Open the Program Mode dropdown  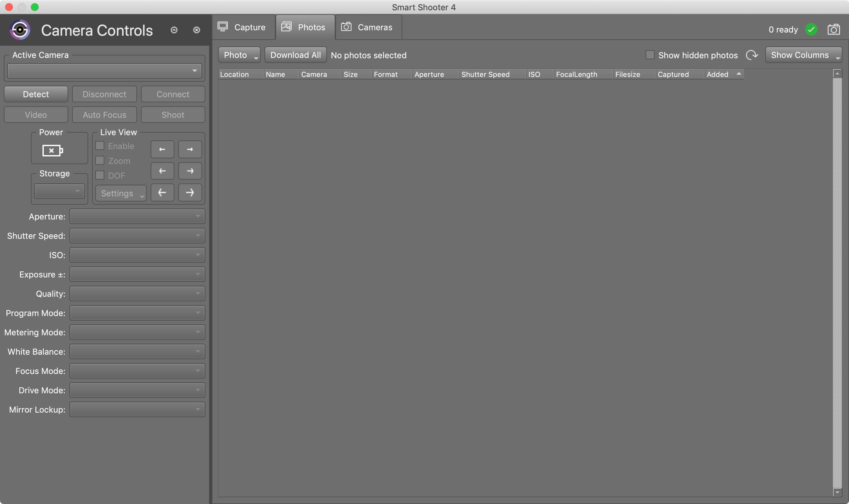[x=137, y=313]
